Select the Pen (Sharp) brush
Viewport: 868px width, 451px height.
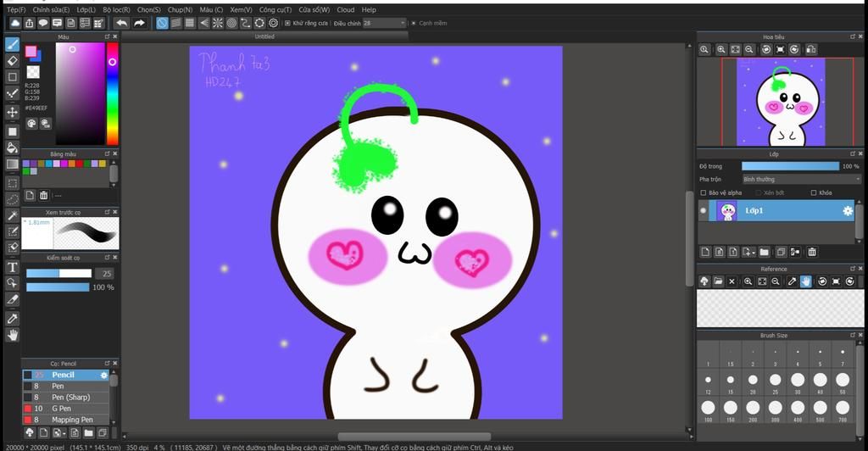click(66, 398)
